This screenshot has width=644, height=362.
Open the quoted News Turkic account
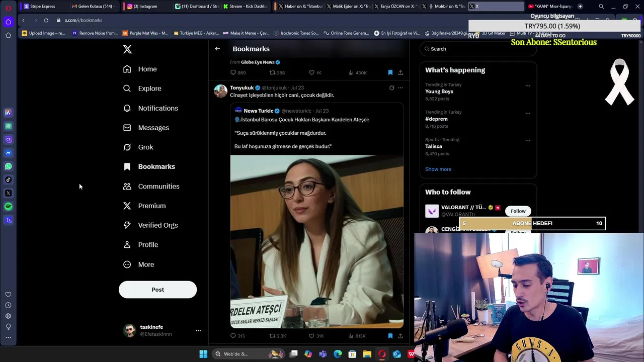click(258, 111)
